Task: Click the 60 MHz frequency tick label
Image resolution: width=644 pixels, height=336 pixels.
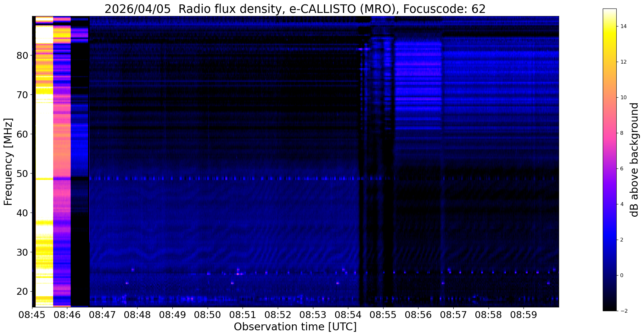Action: pos(22,134)
